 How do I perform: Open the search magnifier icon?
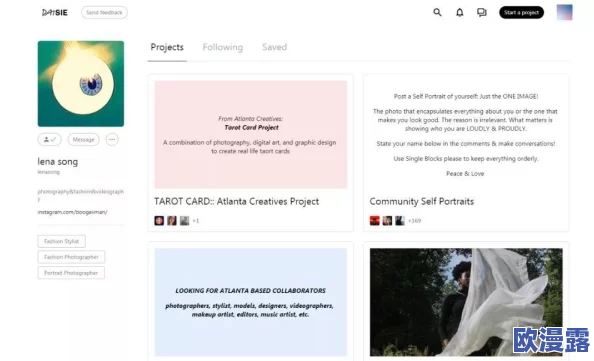437,13
